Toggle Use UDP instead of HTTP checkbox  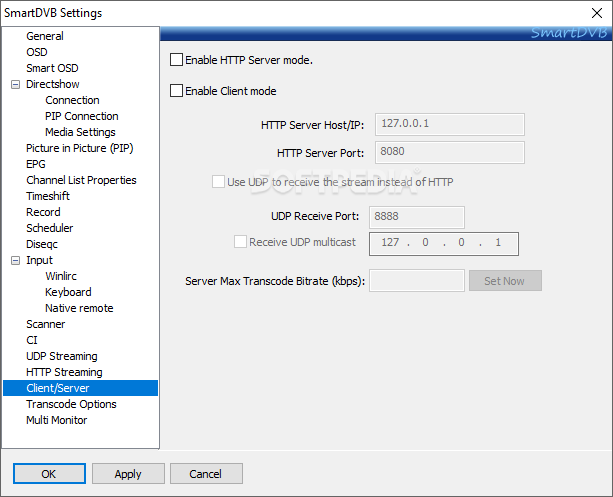(218, 182)
